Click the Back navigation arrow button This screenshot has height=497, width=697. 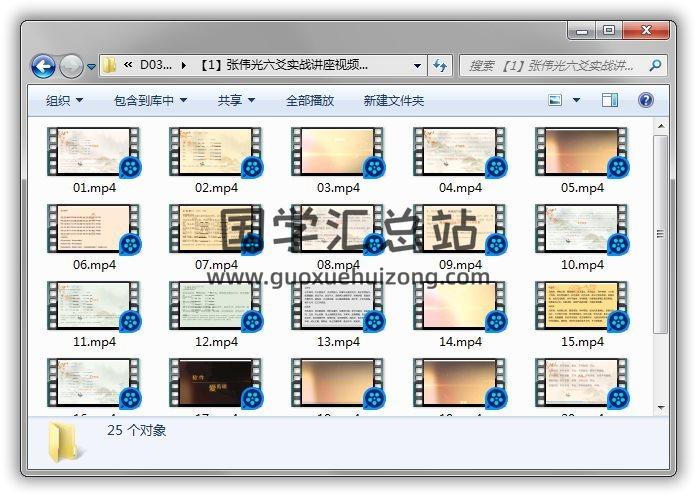pyautogui.click(x=43, y=66)
